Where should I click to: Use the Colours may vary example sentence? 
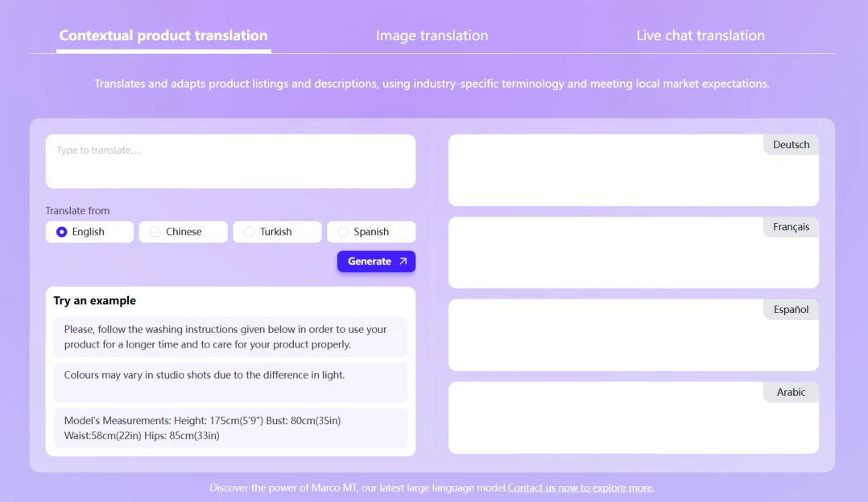point(230,382)
